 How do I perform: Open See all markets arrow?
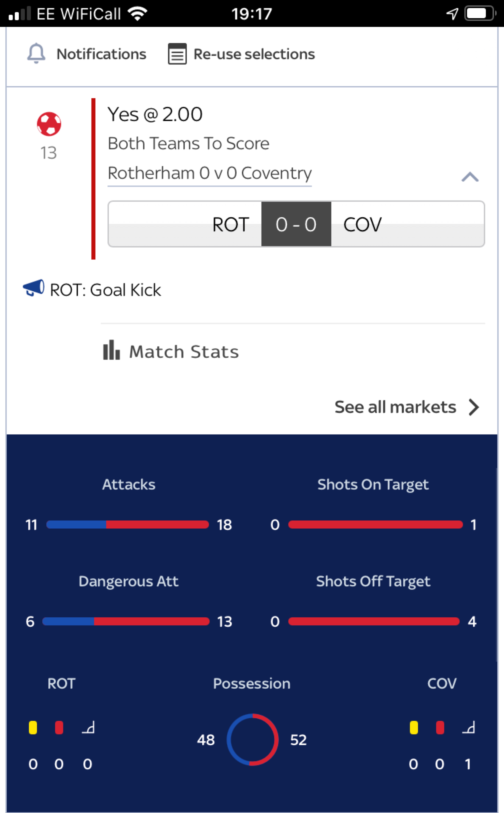474,407
